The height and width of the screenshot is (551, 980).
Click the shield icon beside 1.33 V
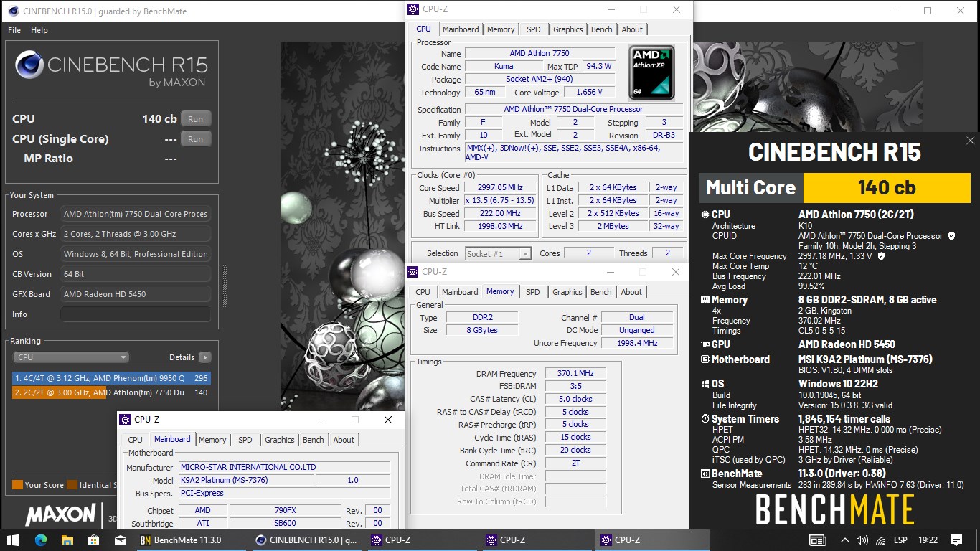pyautogui.click(x=881, y=255)
